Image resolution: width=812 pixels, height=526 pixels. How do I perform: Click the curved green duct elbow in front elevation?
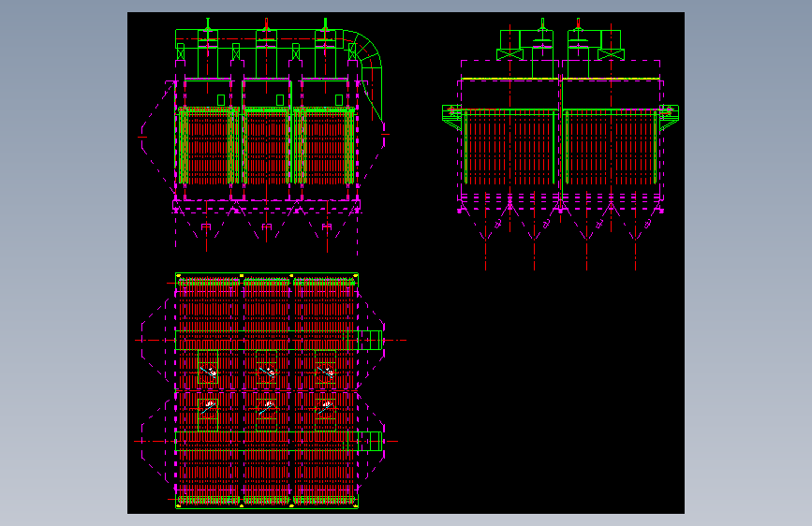pyautogui.click(x=364, y=51)
